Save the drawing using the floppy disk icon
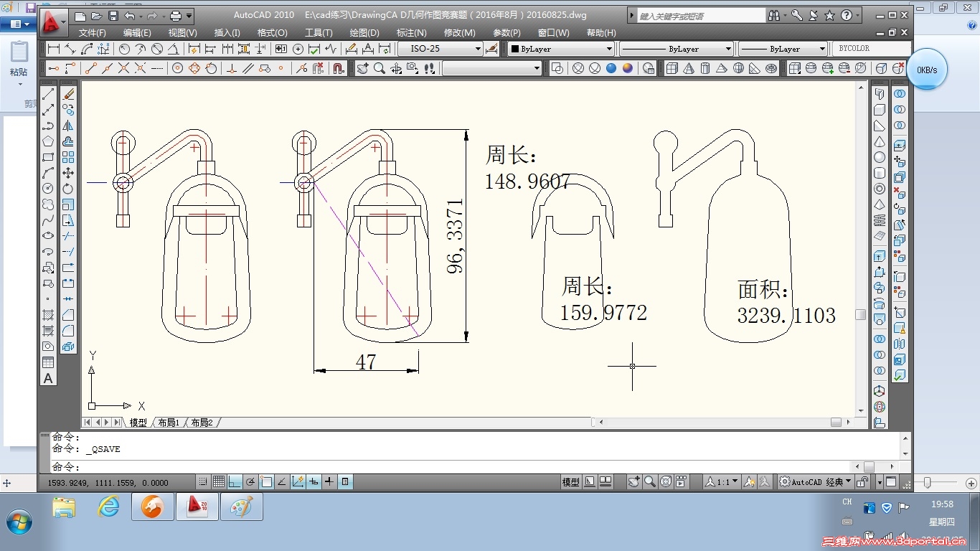980x551 pixels. point(113,16)
